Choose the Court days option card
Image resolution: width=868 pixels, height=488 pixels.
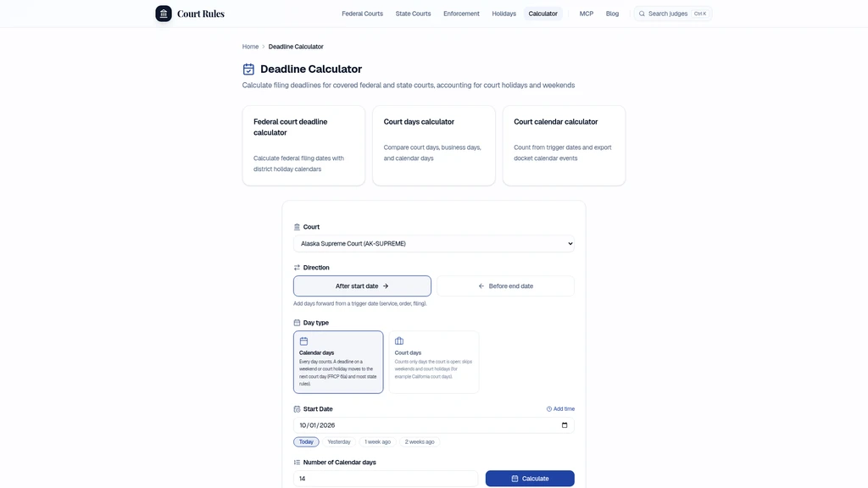(x=433, y=362)
